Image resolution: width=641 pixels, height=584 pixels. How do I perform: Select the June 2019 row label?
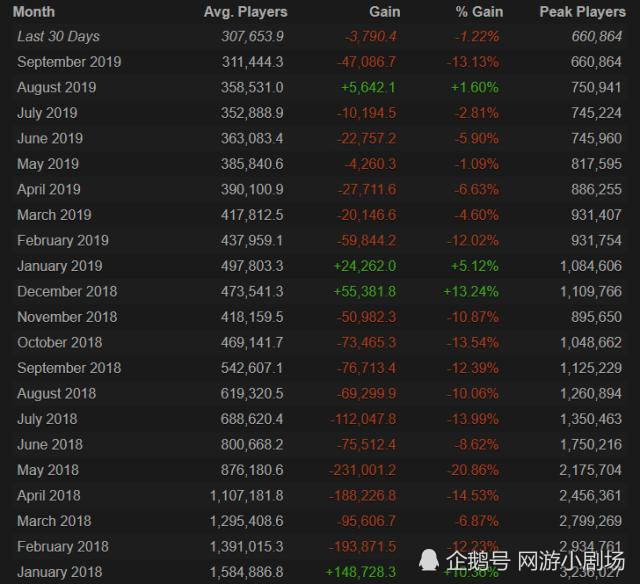click(50, 138)
